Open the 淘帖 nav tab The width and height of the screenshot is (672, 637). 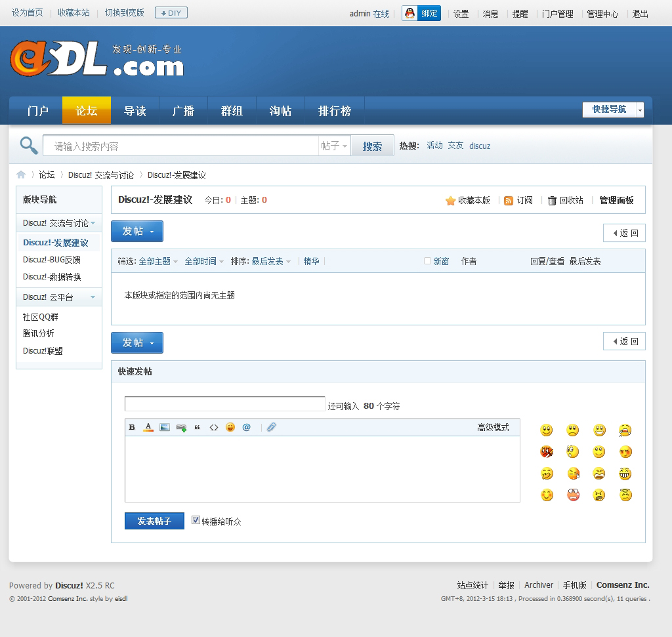tap(280, 111)
